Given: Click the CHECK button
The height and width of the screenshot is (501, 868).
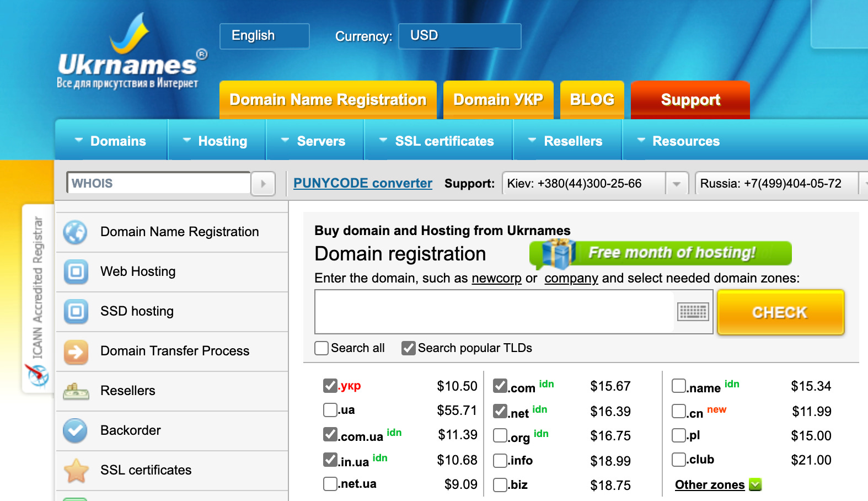Looking at the screenshot, I should point(780,312).
